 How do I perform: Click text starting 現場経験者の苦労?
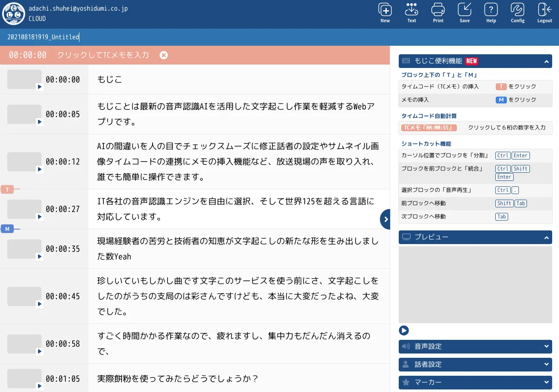[238, 249]
